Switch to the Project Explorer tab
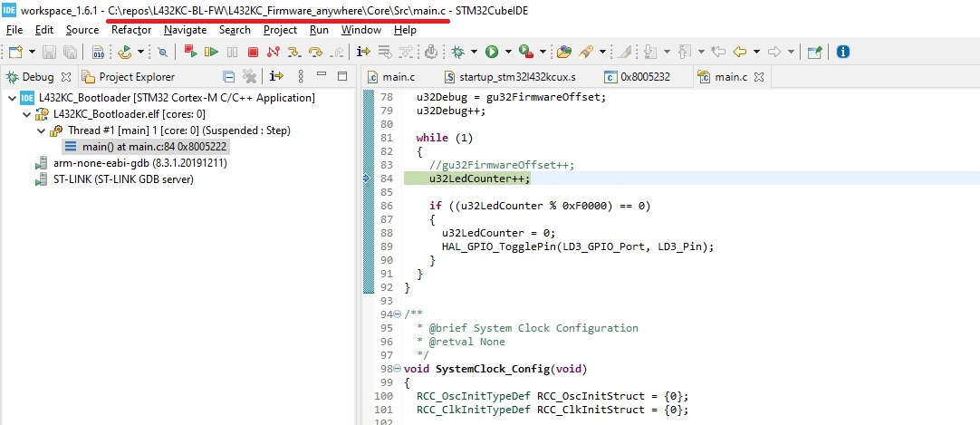980x425 pixels. coord(136,77)
